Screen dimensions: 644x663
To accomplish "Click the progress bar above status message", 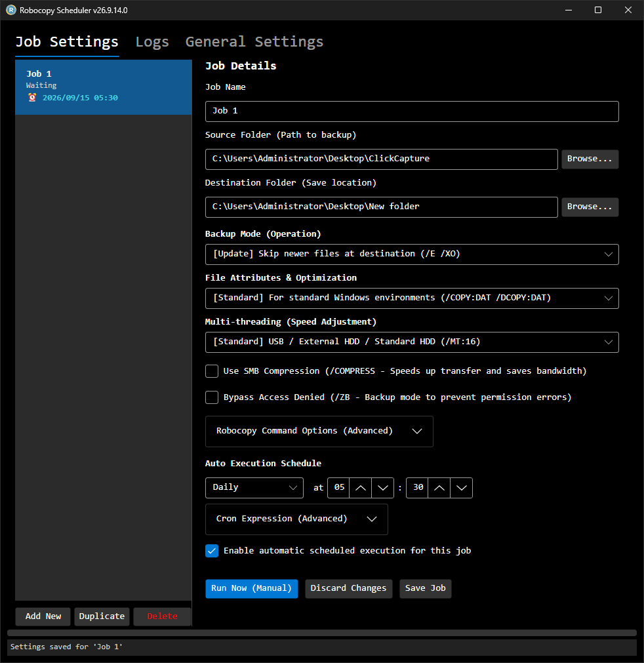I will pos(322,633).
